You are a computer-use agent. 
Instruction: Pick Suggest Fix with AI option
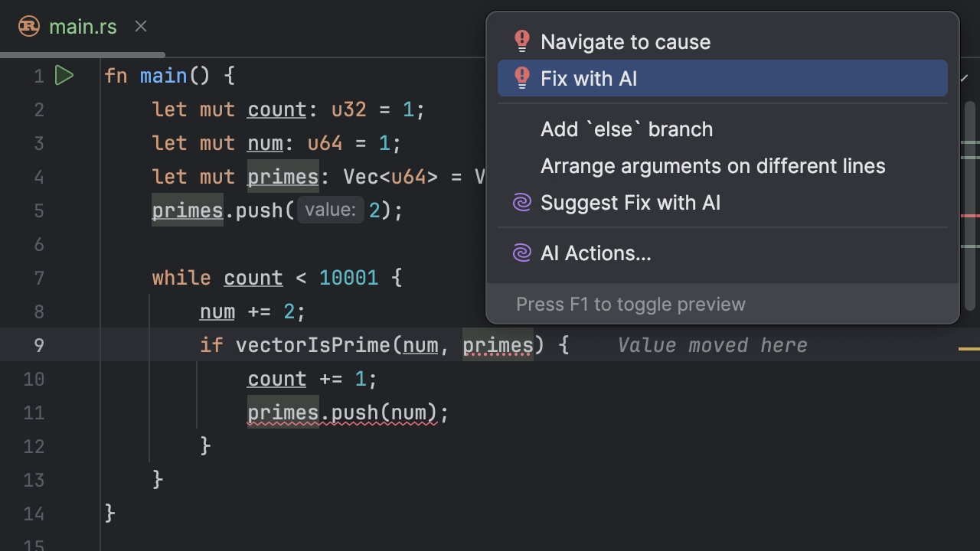click(630, 203)
